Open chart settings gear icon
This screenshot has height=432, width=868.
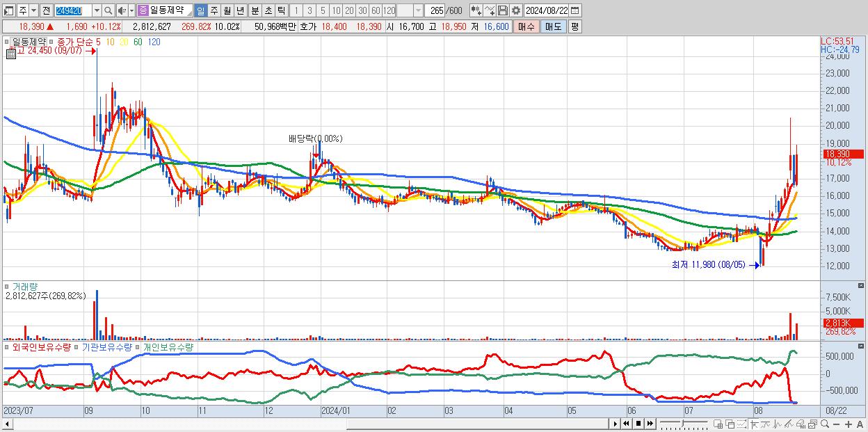click(515, 10)
